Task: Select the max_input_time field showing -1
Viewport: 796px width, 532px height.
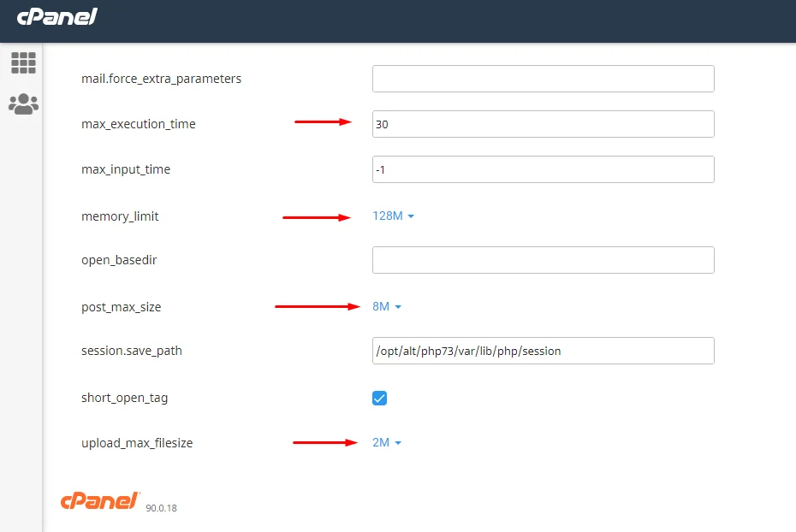Action: pyautogui.click(x=544, y=169)
